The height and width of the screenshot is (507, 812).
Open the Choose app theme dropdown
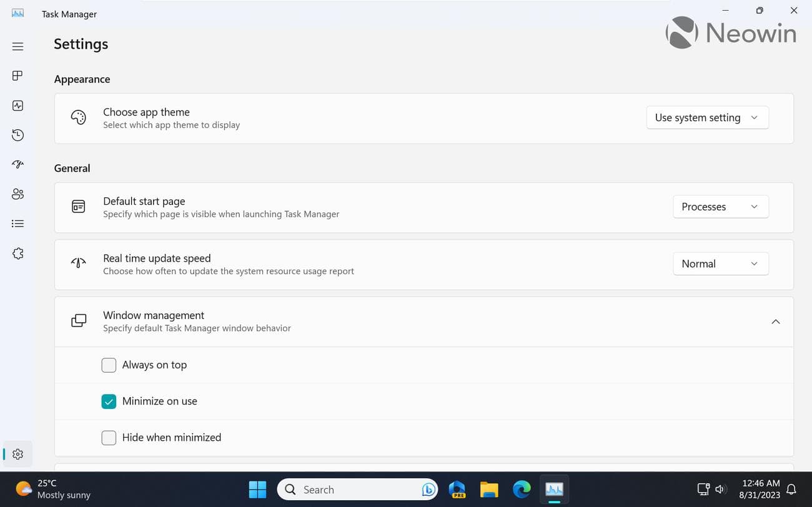tap(707, 117)
